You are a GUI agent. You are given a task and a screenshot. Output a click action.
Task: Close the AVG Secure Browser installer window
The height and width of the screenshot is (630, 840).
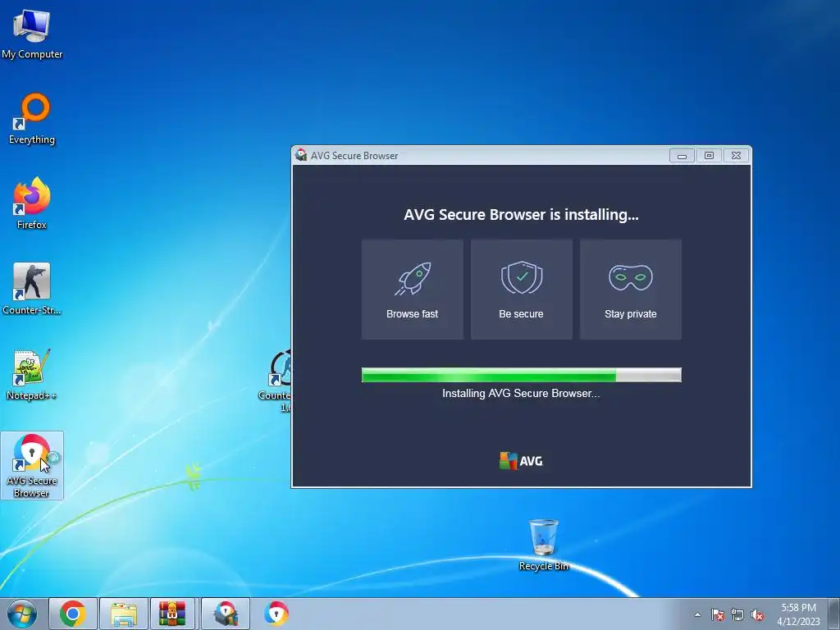736,156
